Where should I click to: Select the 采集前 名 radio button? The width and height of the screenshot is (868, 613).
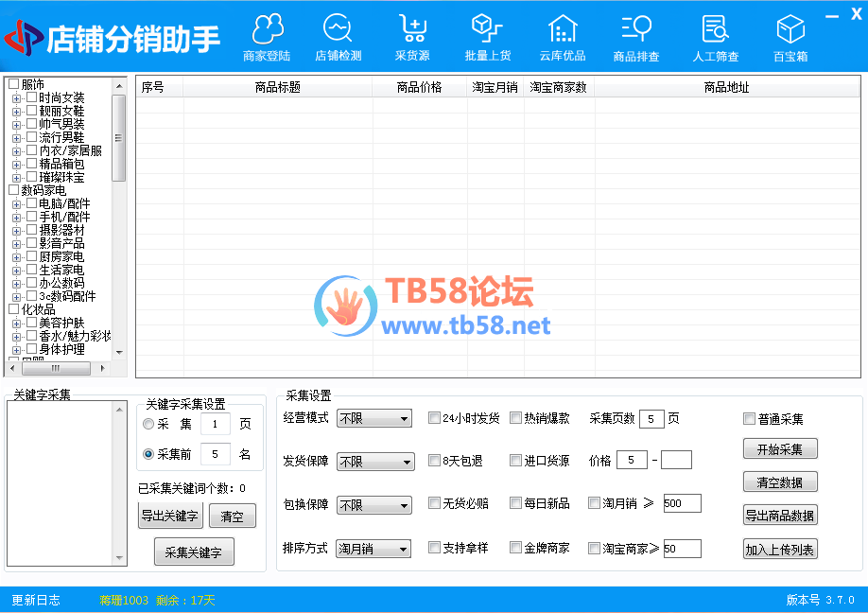pyautogui.click(x=148, y=454)
